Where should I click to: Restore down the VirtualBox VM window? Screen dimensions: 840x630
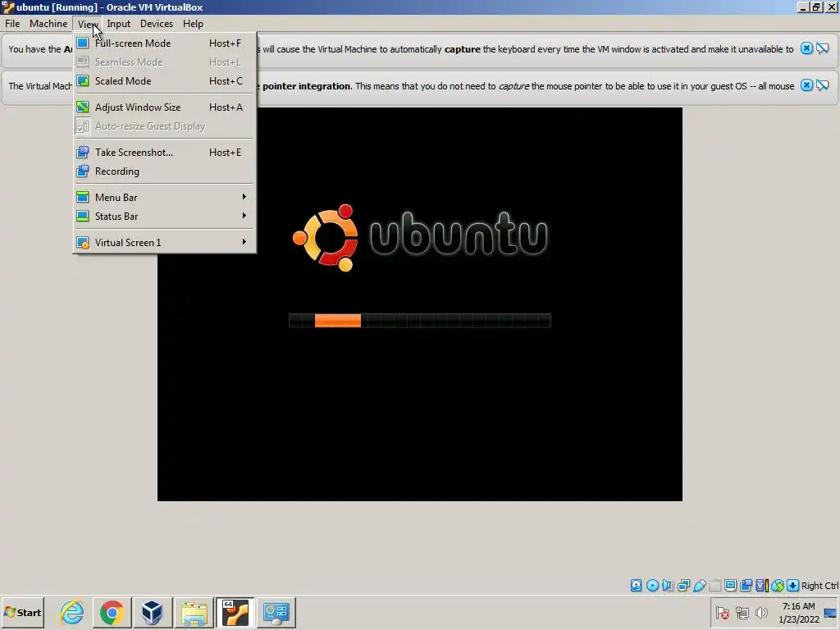point(816,7)
